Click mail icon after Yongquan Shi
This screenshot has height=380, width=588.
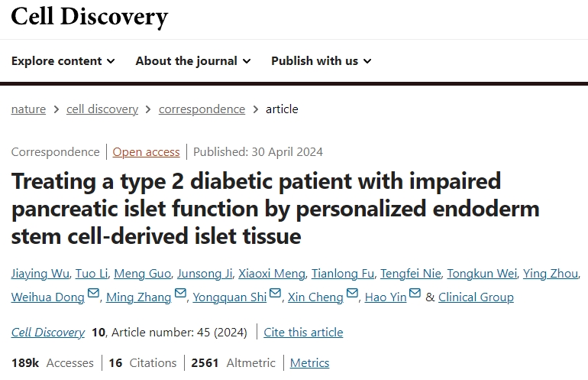[x=276, y=294]
